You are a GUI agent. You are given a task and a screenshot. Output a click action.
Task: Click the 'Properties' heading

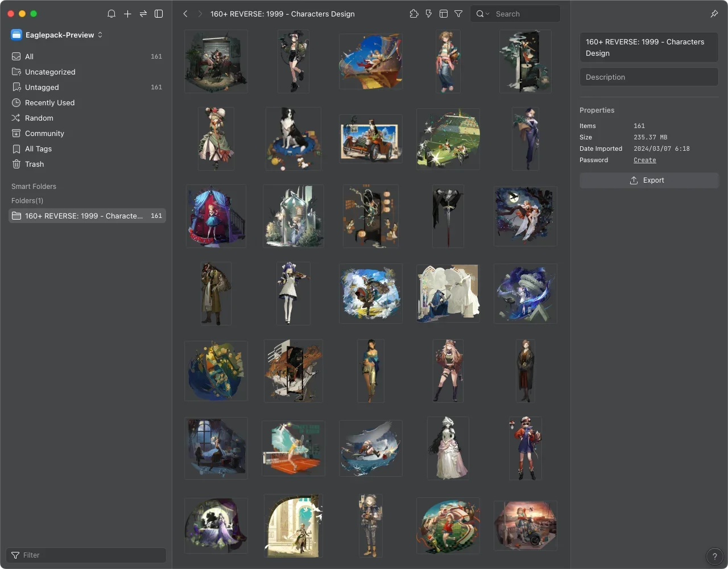[x=597, y=110]
